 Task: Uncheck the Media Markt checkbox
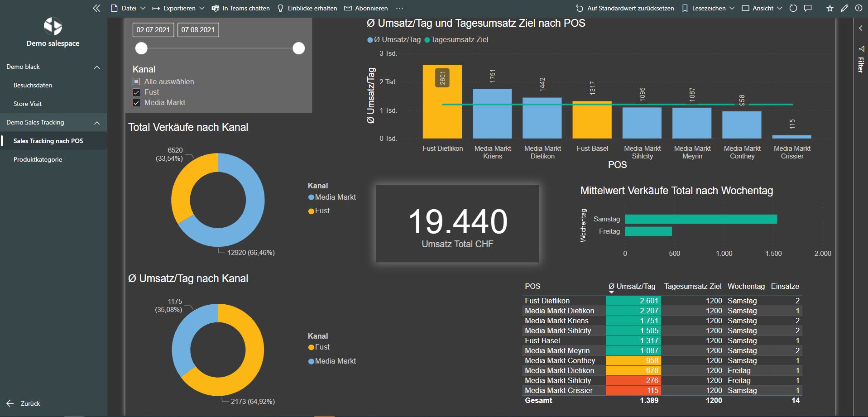[136, 103]
